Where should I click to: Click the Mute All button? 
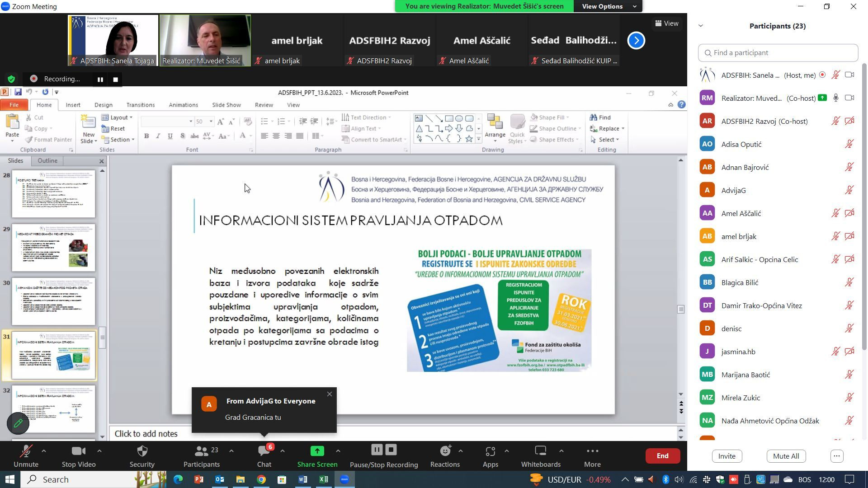click(x=786, y=456)
